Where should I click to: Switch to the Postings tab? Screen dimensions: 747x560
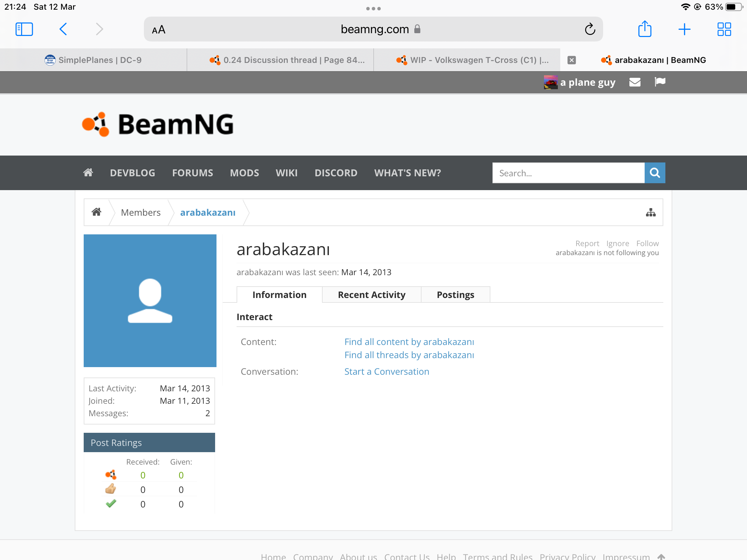click(x=455, y=295)
